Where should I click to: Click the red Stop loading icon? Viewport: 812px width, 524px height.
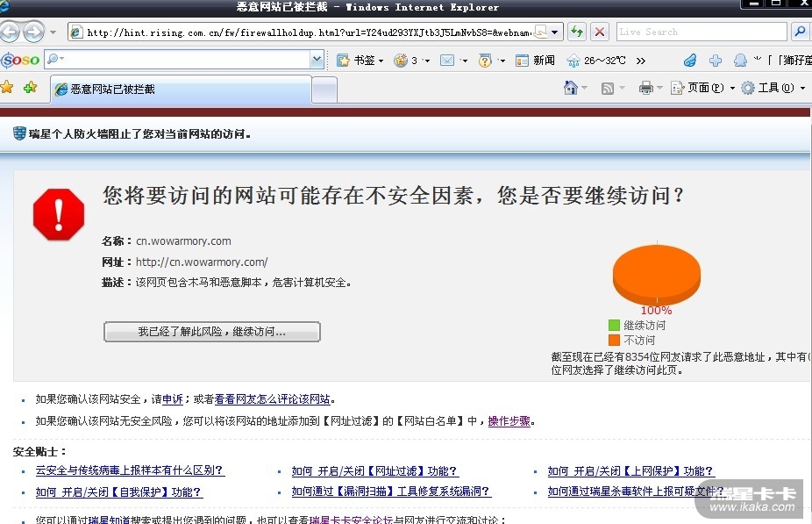(600, 32)
